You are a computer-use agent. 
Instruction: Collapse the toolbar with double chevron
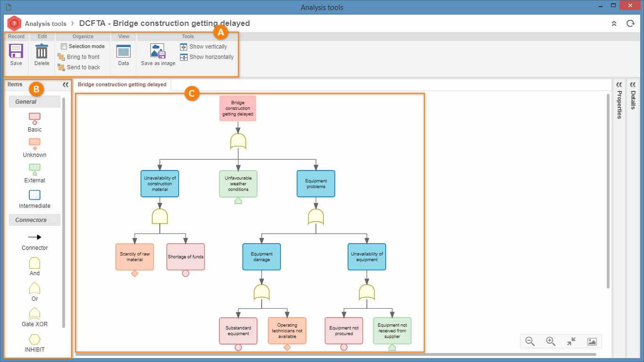(x=614, y=23)
